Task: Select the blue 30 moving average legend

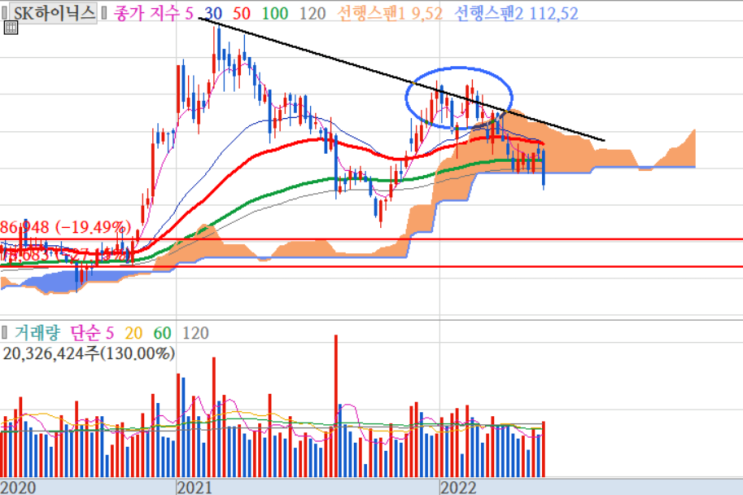Action: coord(213,13)
